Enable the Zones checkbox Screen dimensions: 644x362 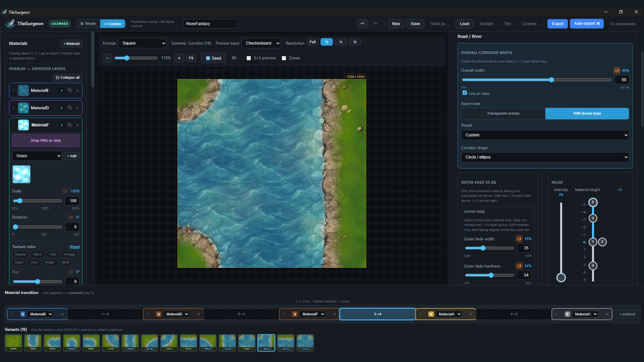tap(284, 58)
